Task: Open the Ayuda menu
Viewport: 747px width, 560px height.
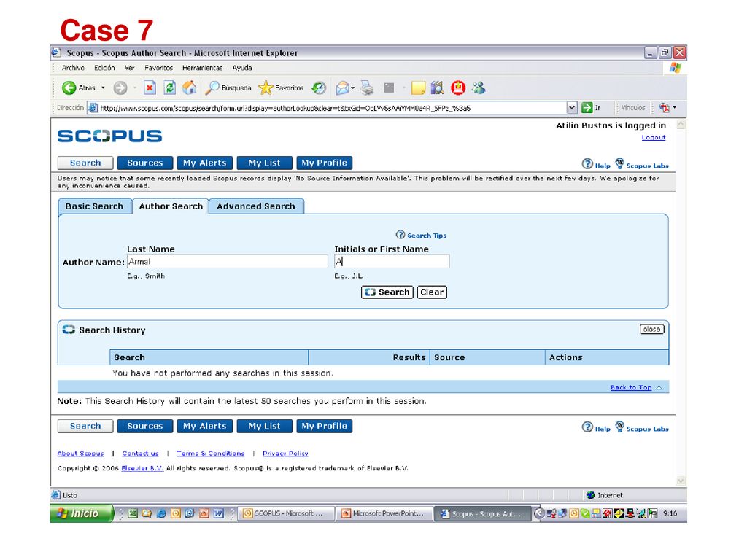Action: click(242, 68)
